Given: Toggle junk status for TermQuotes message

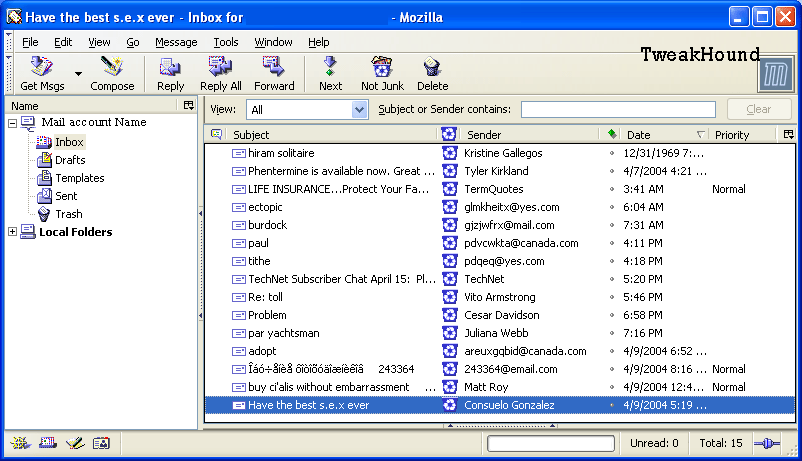Looking at the screenshot, I should click(x=449, y=189).
